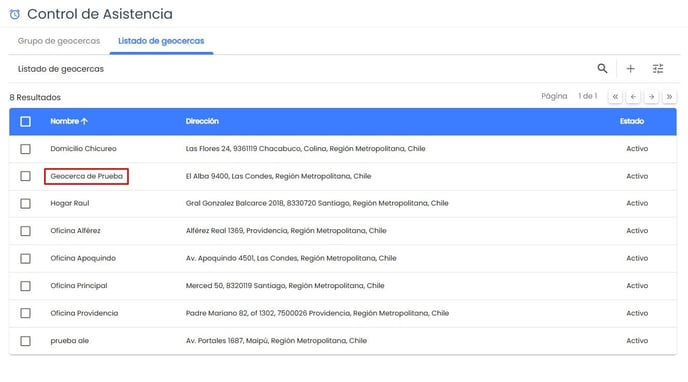Toggle the select-all checkbox in table header
Screen dimensions: 688x382
25,121
